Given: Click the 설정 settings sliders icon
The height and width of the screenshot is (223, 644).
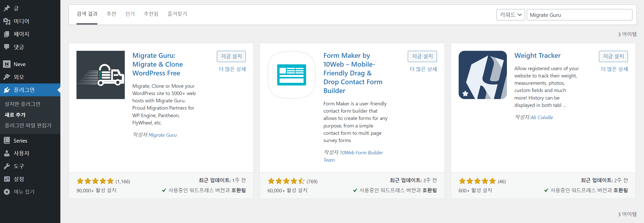Looking at the screenshot, I should pos(7,179).
